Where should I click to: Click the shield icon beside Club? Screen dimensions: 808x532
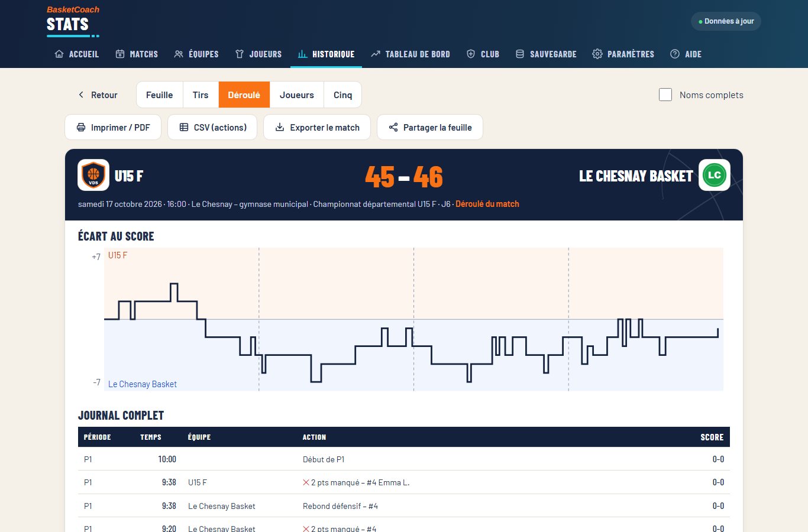[x=471, y=54]
